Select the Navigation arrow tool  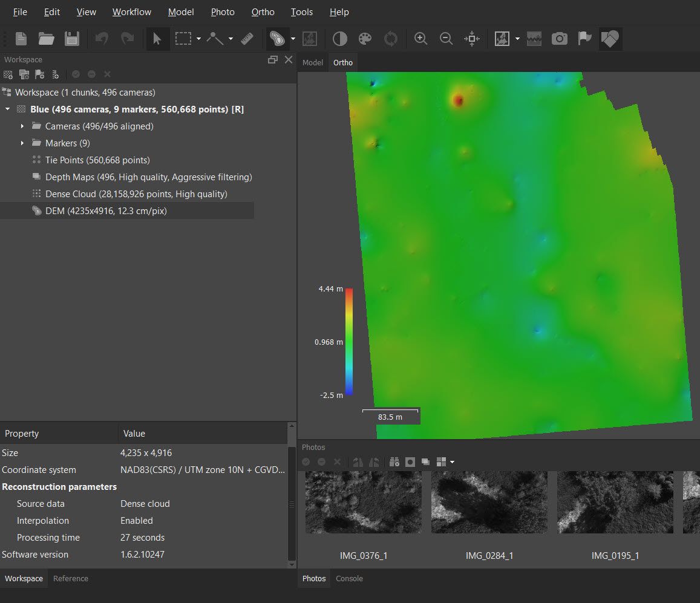(x=158, y=39)
